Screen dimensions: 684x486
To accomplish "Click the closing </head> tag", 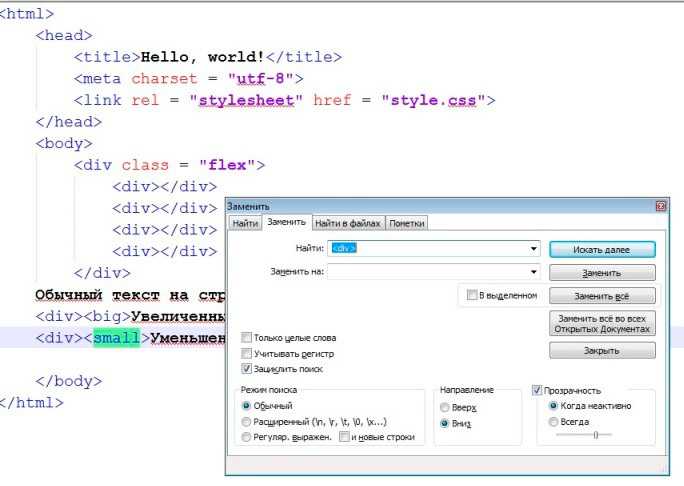I will tap(69, 122).
